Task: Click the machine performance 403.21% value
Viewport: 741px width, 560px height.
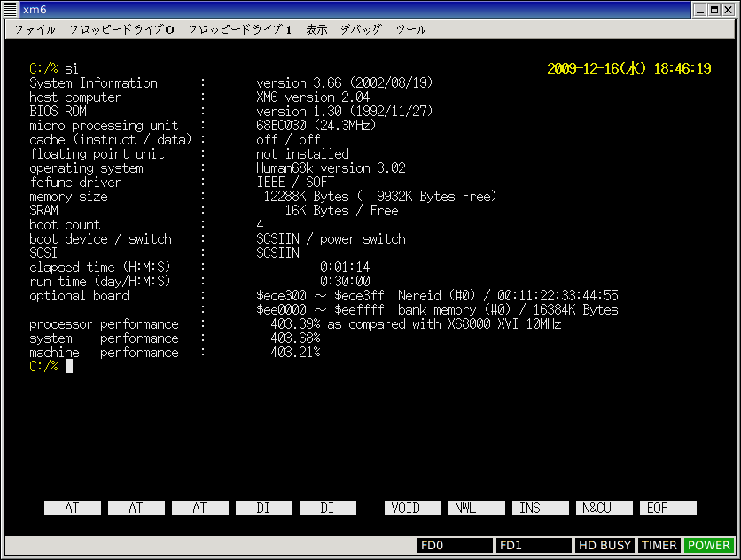Action: click(x=295, y=353)
